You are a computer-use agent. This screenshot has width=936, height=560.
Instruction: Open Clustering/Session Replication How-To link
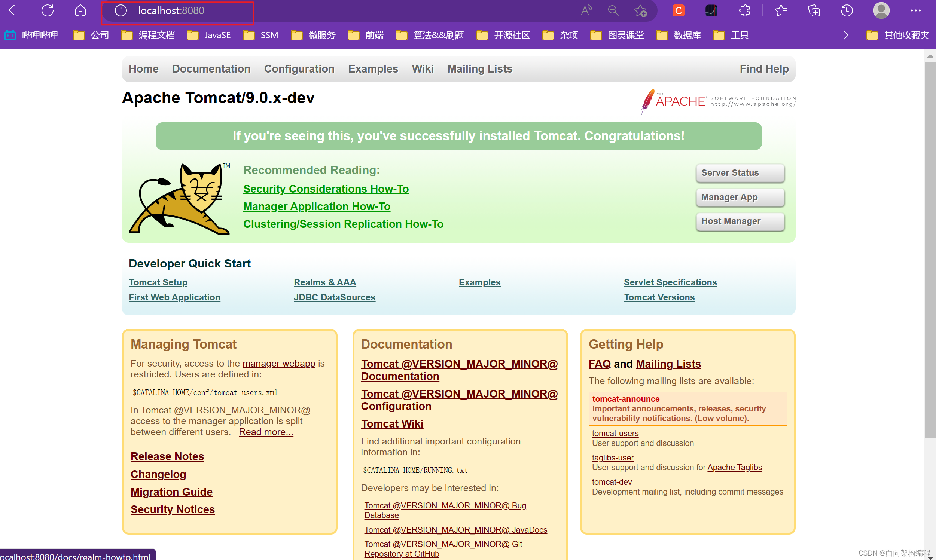pyautogui.click(x=343, y=224)
